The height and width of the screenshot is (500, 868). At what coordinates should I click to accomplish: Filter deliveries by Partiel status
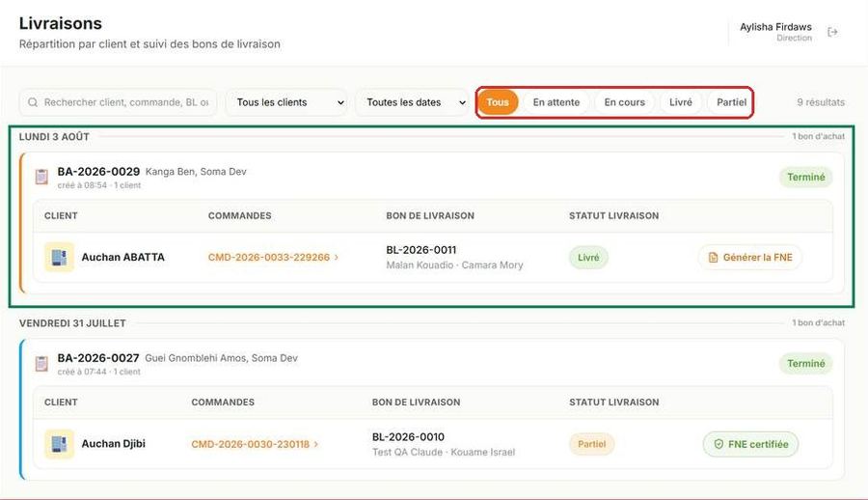pyautogui.click(x=731, y=102)
